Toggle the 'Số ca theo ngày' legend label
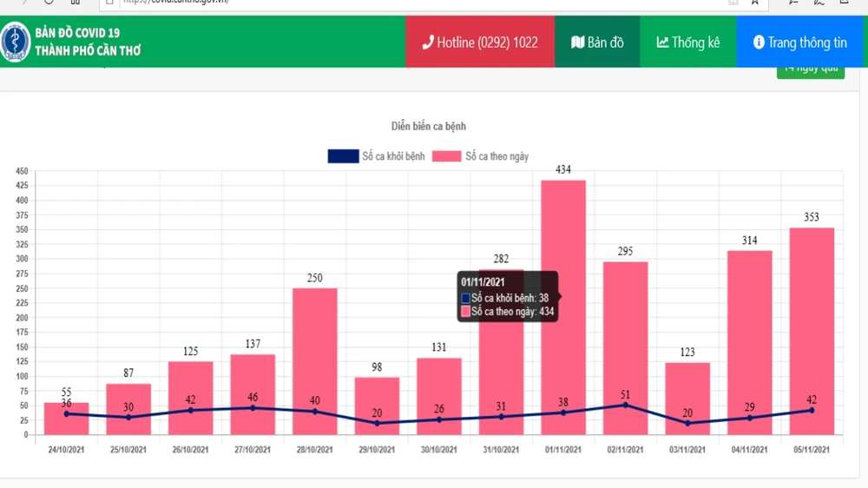 pyautogui.click(x=496, y=156)
